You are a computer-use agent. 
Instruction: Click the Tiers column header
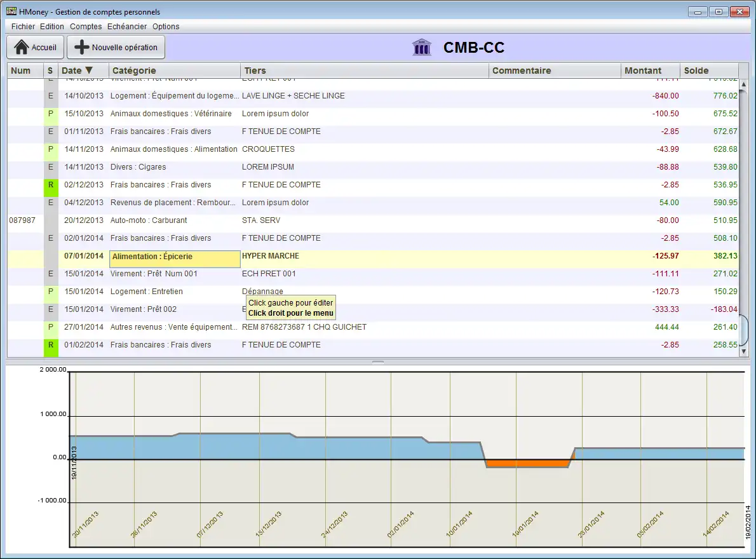pyautogui.click(x=254, y=71)
